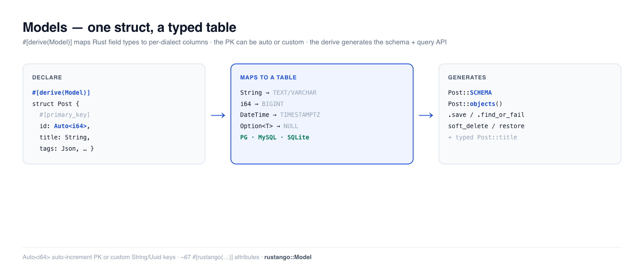Select the 'tags: Json, … }' line
Image resolution: width=644 pixels, height=274 pixels.
coord(67,149)
